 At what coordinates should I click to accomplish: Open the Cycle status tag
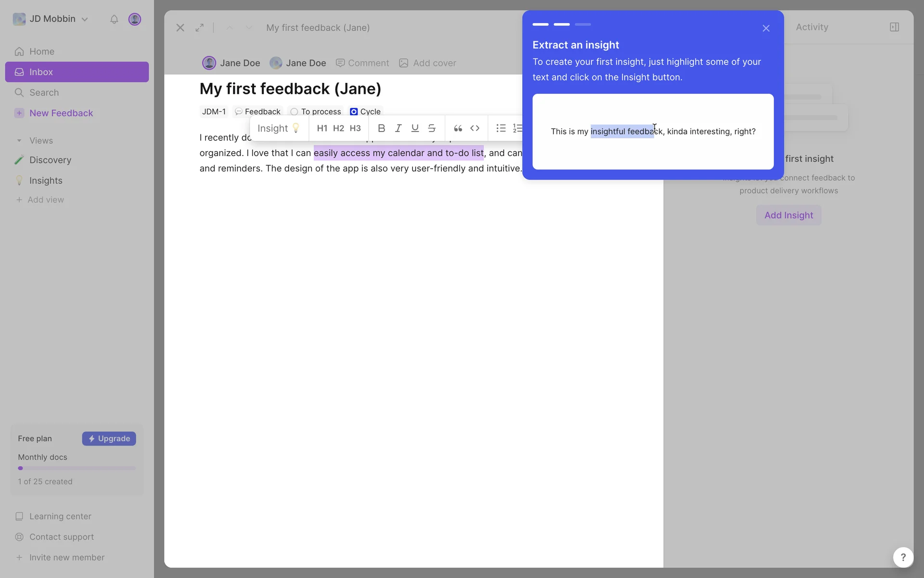365,112
